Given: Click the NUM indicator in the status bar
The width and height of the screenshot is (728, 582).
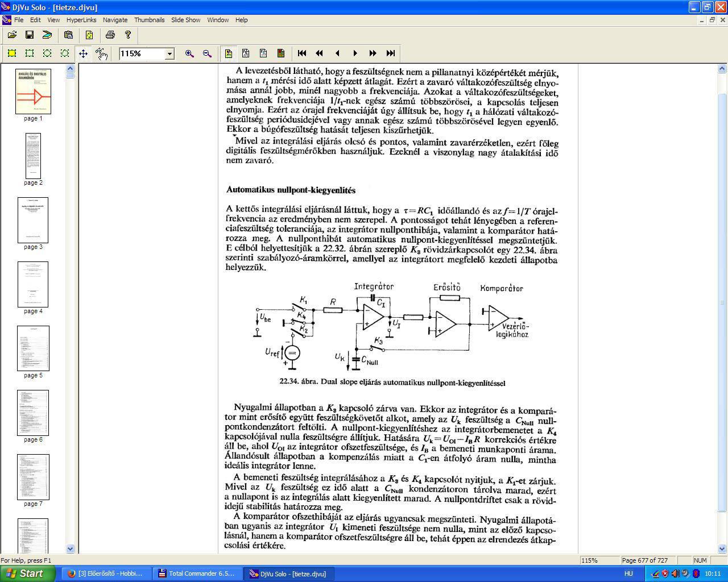Looking at the screenshot, I should pyautogui.click(x=700, y=560).
